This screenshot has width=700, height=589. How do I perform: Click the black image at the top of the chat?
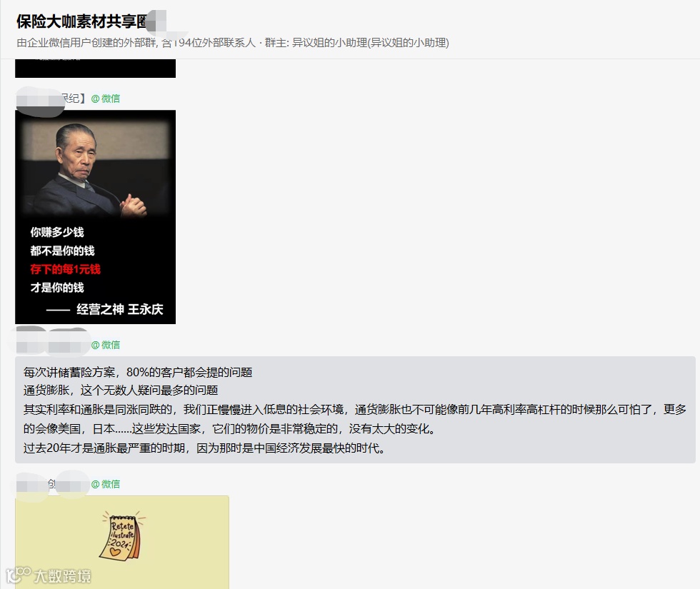(x=95, y=69)
